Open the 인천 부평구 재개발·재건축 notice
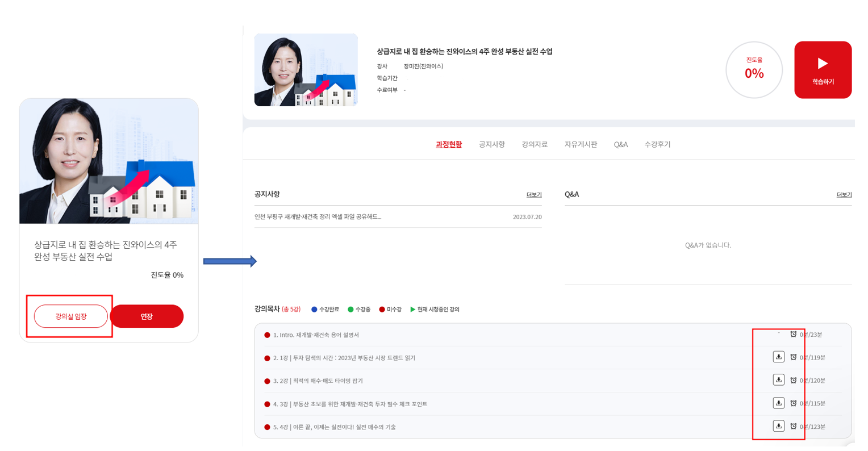Image resolution: width=868 pixels, height=451 pixels. coord(318,217)
